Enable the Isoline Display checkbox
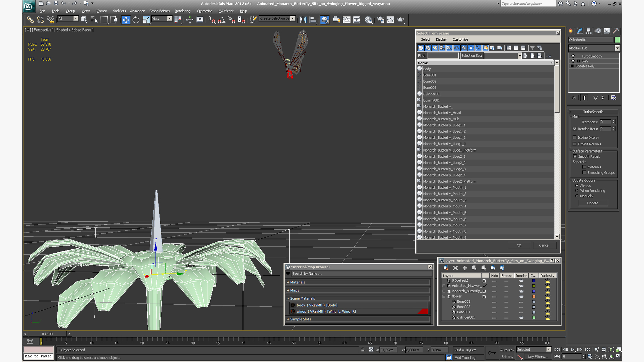The image size is (644, 362). tap(575, 138)
